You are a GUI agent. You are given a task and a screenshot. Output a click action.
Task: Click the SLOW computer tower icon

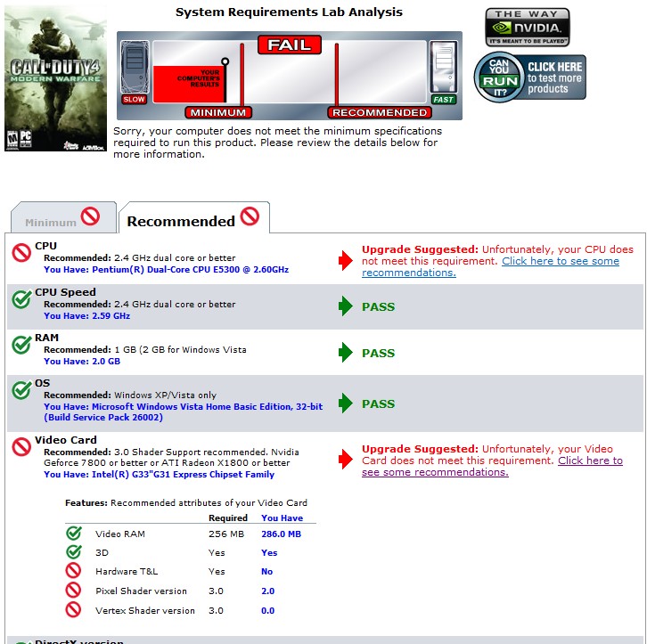point(135,68)
